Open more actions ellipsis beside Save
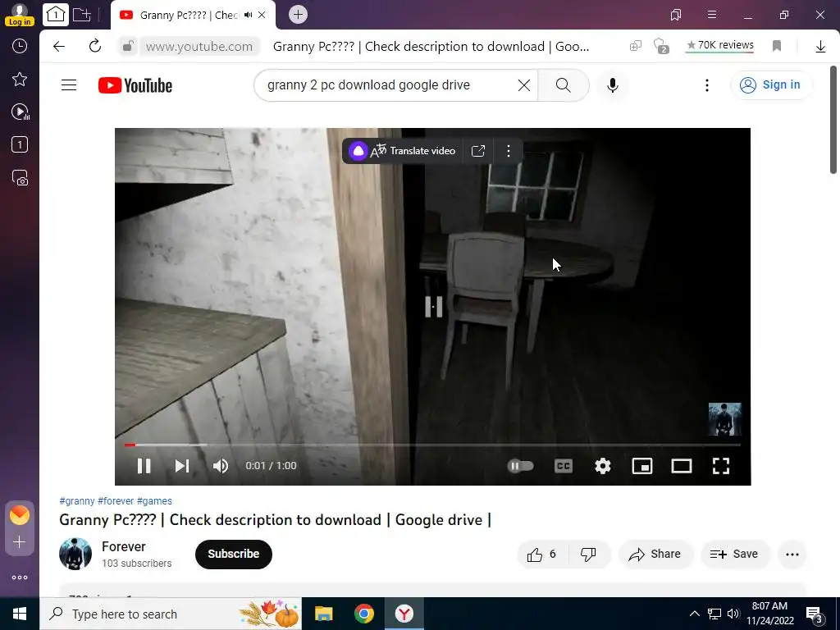Image resolution: width=840 pixels, height=630 pixels. [x=792, y=555]
